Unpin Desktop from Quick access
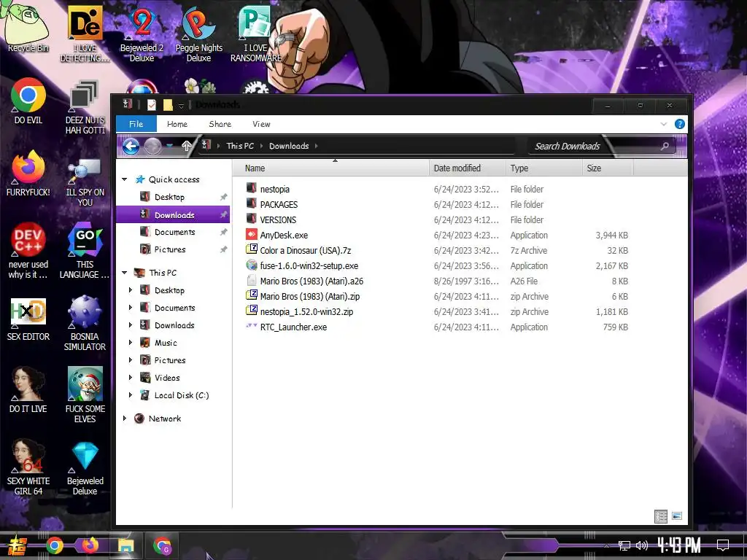The height and width of the screenshot is (560, 747). [x=223, y=197]
